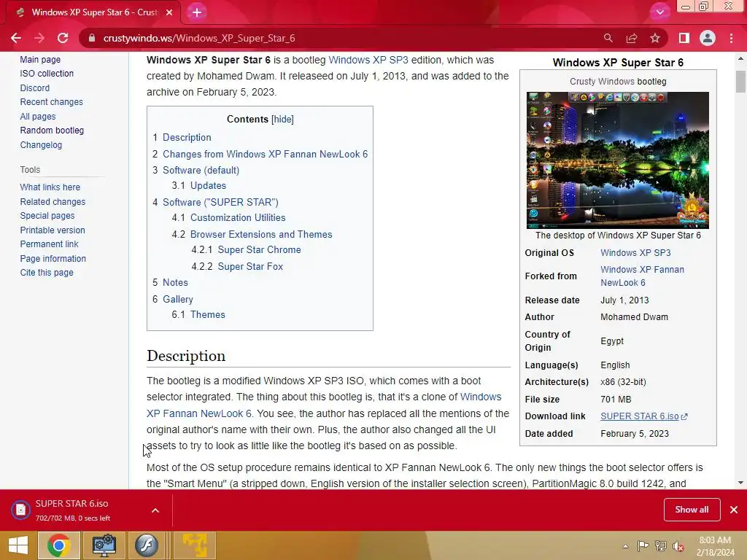747x560 pixels.
Task: View Recent changes
Action: tap(52, 102)
